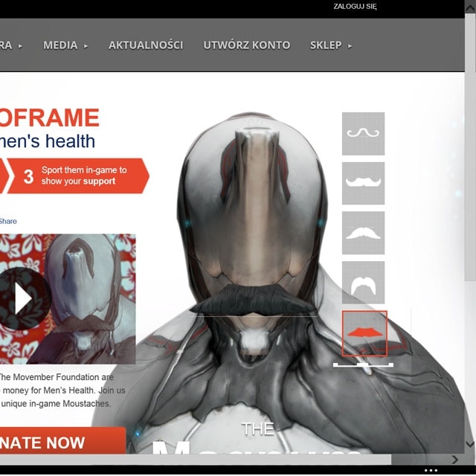The image size is (476, 476).
Task: Click the moustache rotation slider handle
Action: (363, 365)
